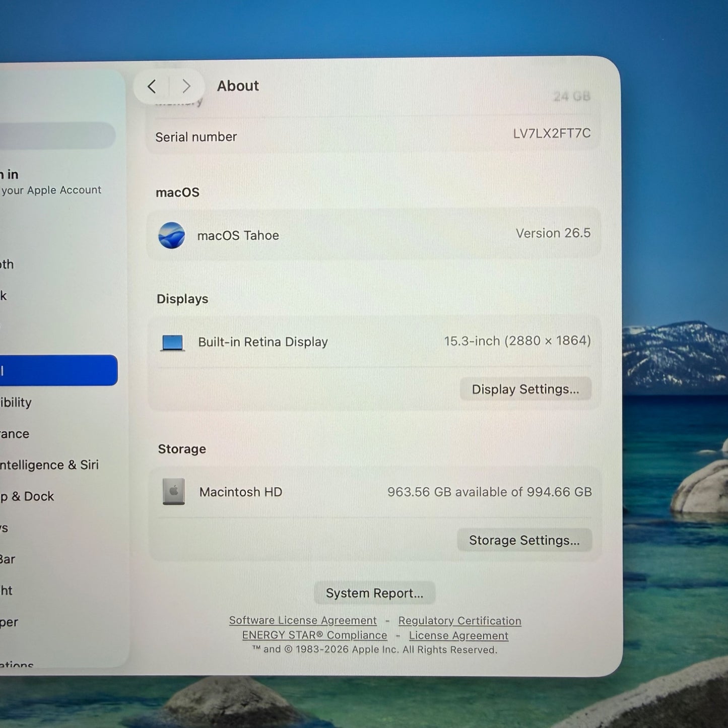Image resolution: width=728 pixels, height=728 pixels.
Task: Open the plain License Agreement link
Action: (x=458, y=636)
